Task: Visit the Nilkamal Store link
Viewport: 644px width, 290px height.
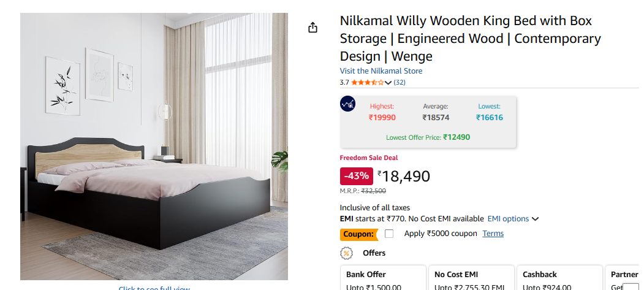Action: [x=381, y=71]
